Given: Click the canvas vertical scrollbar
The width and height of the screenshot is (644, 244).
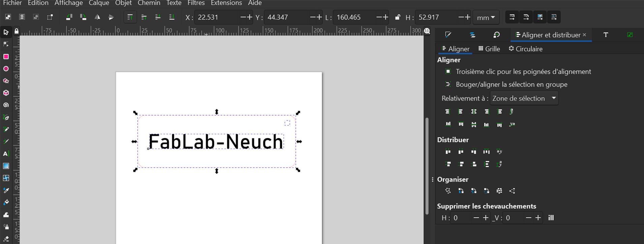Looking at the screenshot, I should click(x=427, y=166).
